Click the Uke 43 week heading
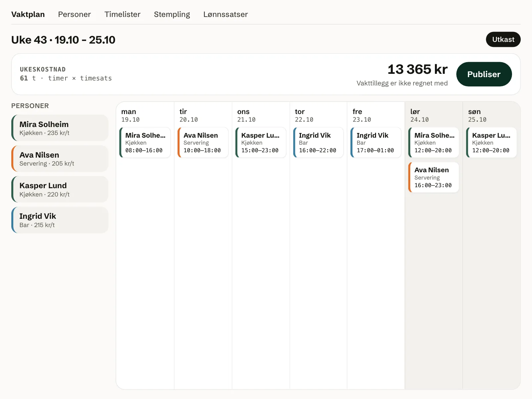 63,40
